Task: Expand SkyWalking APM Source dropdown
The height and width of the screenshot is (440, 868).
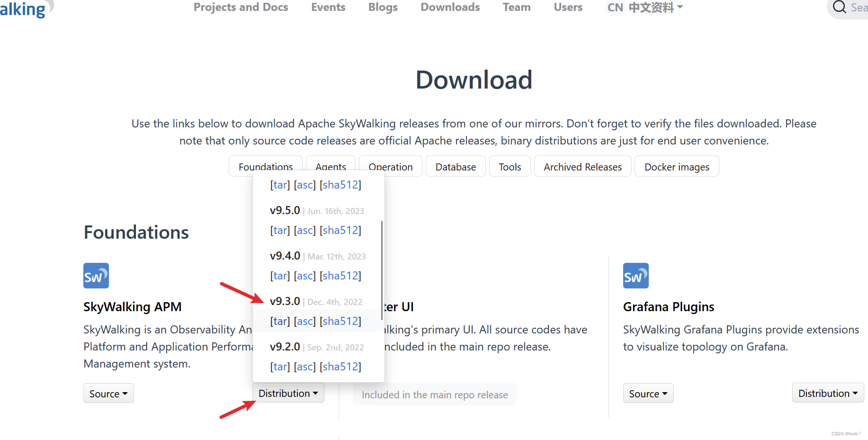Action: point(108,394)
